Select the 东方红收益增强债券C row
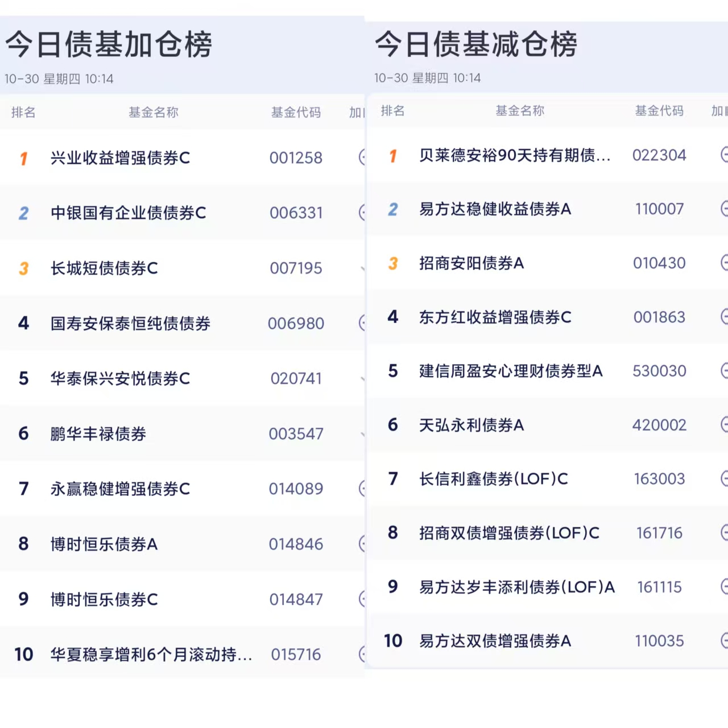 548,317
